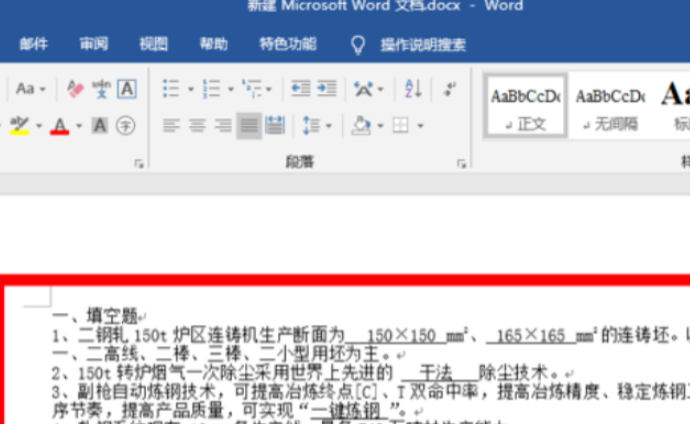Open the phonetic guide (wén) tool
The height and width of the screenshot is (424, 690).
coord(101,89)
